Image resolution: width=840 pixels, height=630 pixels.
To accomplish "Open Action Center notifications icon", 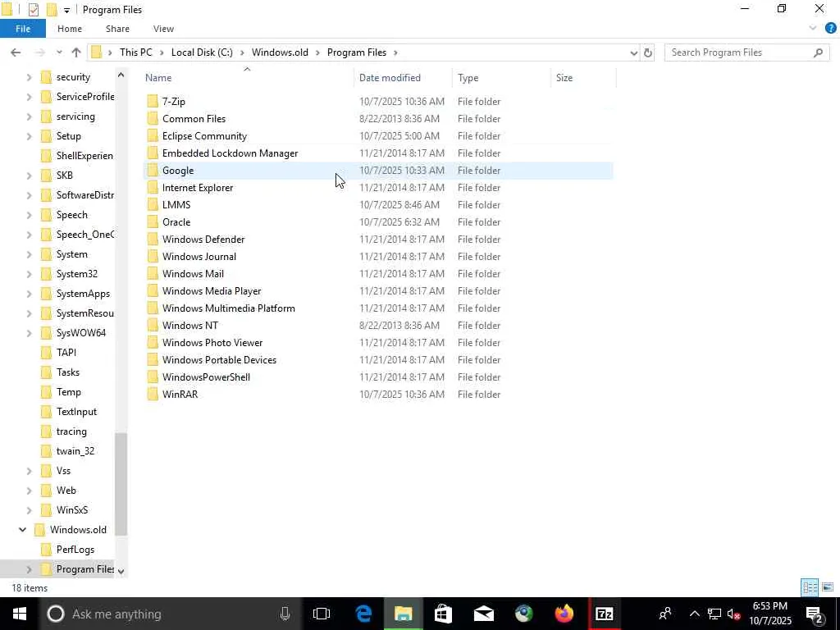I will point(815,614).
